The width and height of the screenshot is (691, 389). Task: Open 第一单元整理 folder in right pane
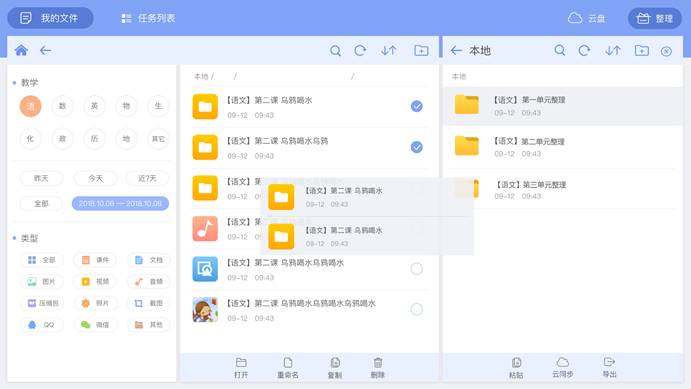tap(563, 106)
